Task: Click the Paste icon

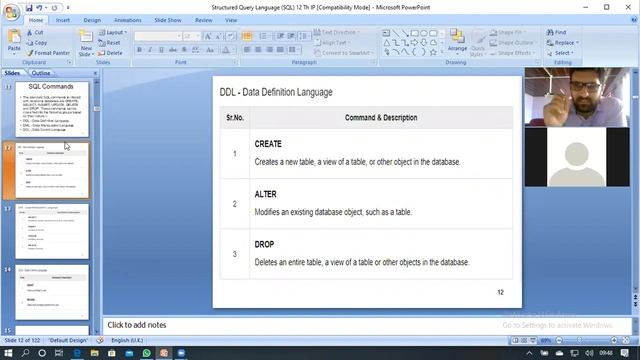Action: pos(14,37)
